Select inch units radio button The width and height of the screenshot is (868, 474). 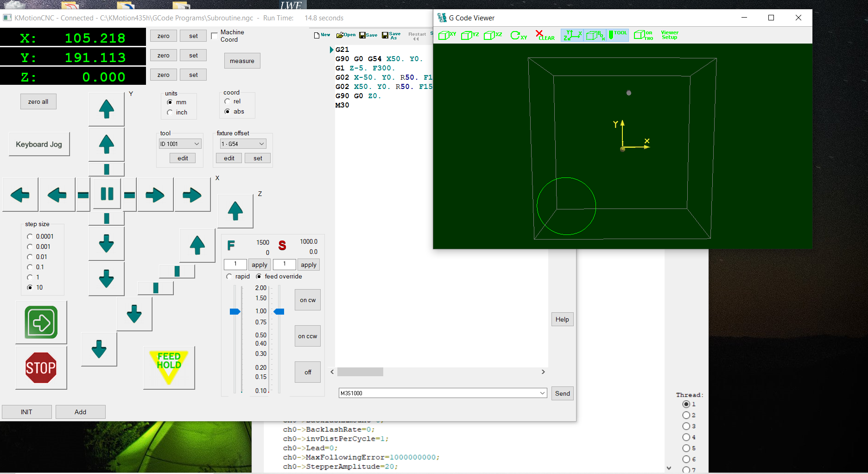click(x=170, y=113)
